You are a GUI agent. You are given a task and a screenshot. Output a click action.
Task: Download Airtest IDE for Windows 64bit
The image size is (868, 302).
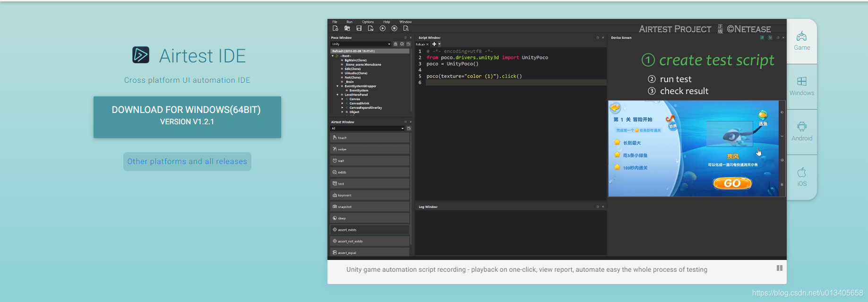[187, 117]
